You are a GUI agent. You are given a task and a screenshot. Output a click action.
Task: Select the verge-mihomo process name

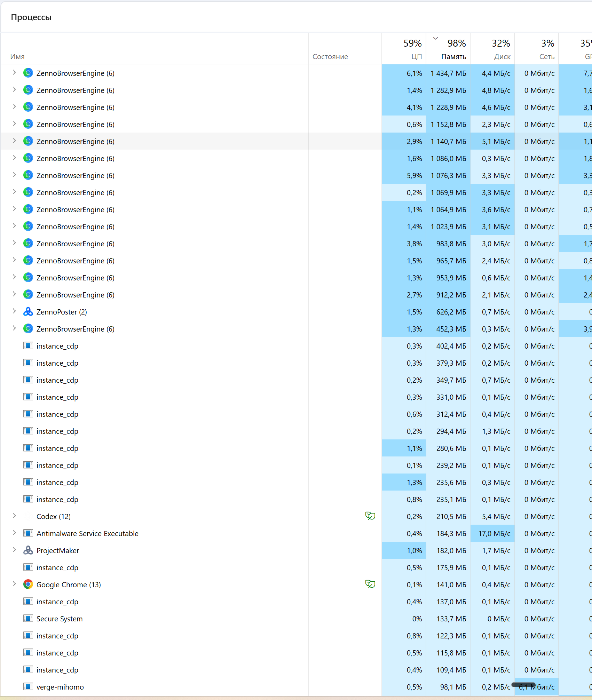pos(60,687)
